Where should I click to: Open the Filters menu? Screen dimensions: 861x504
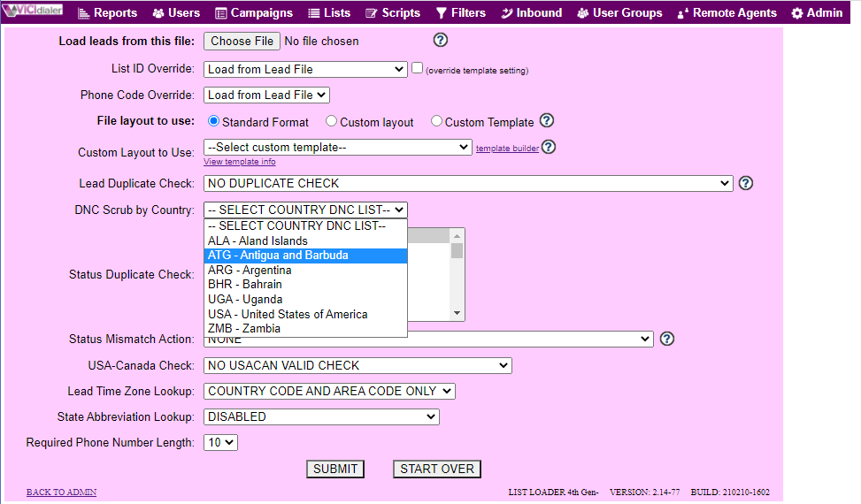pyautogui.click(x=461, y=12)
